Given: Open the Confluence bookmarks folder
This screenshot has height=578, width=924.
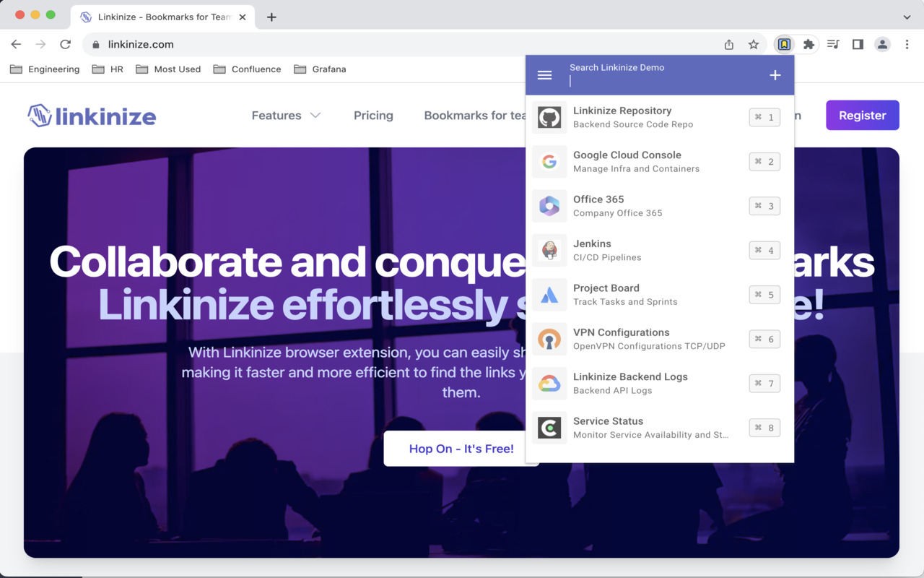Looking at the screenshot, I should (x=247, y=69).
